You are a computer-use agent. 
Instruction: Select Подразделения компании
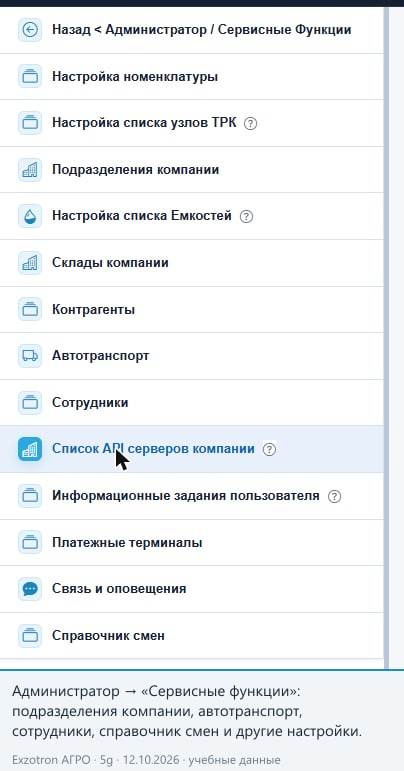(192, 170)
